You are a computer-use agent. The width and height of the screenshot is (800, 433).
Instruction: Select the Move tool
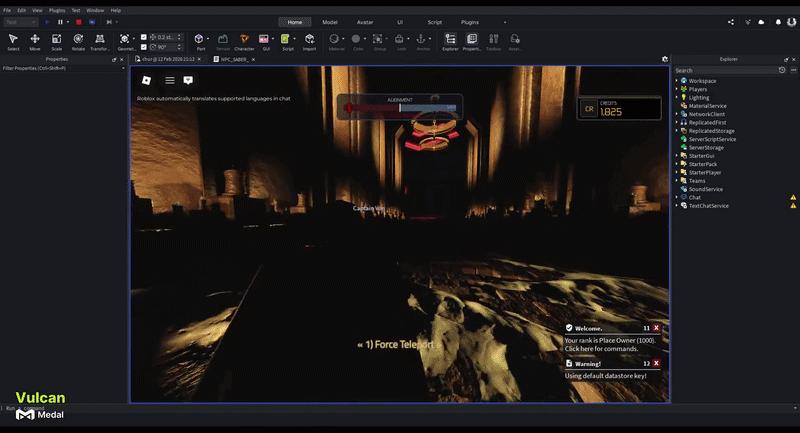pos(35,41)
